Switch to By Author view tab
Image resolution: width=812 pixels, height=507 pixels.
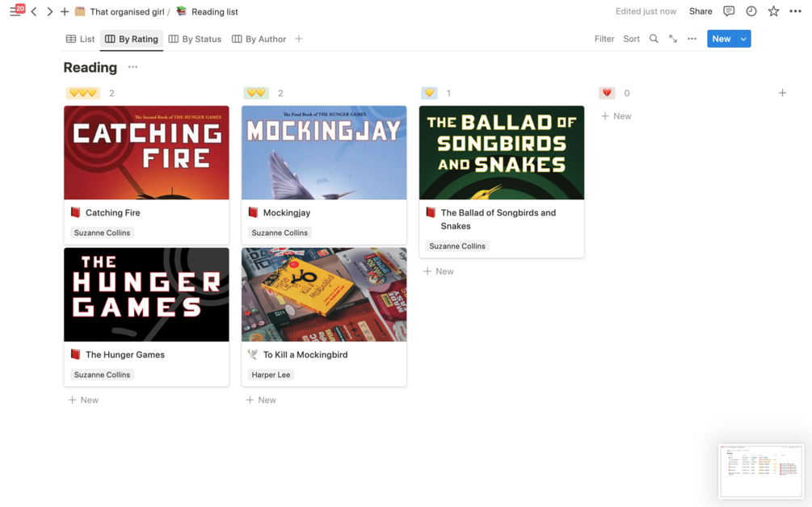tap(259, 39)
